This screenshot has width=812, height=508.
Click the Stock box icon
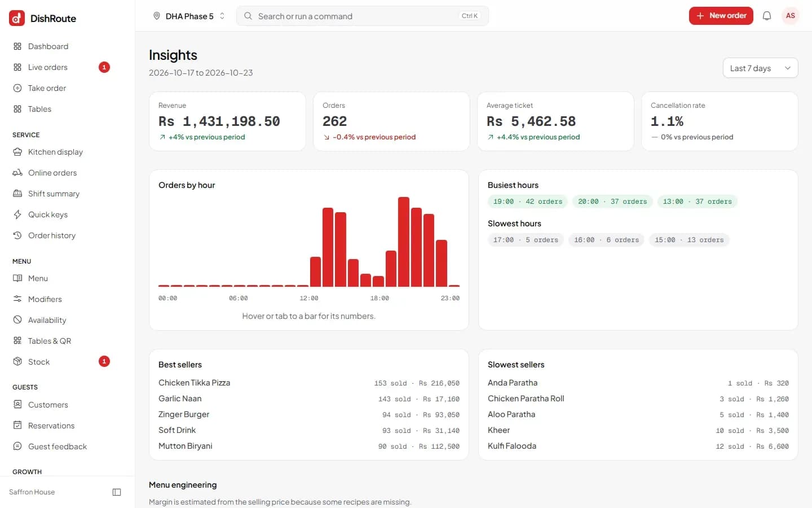point(17,362)
